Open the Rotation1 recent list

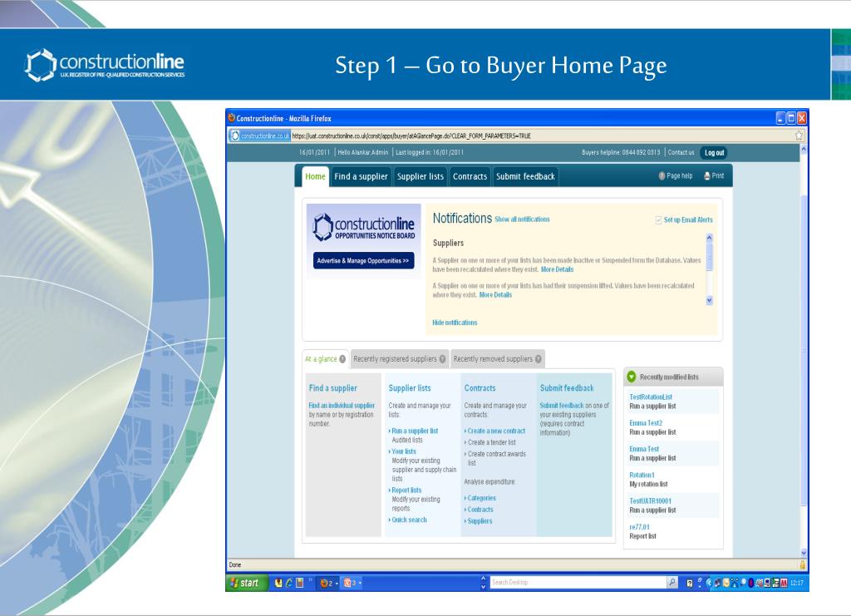(642, 475)
